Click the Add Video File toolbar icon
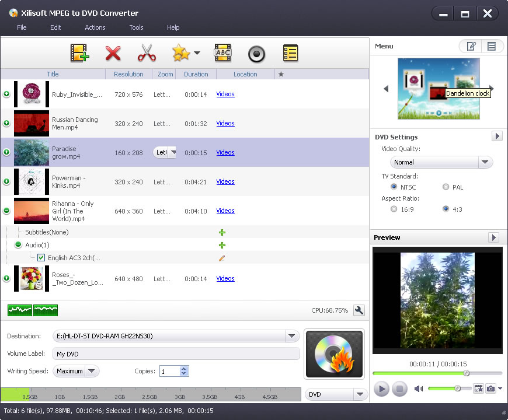508x420 pixels. [x=79, y=52]
